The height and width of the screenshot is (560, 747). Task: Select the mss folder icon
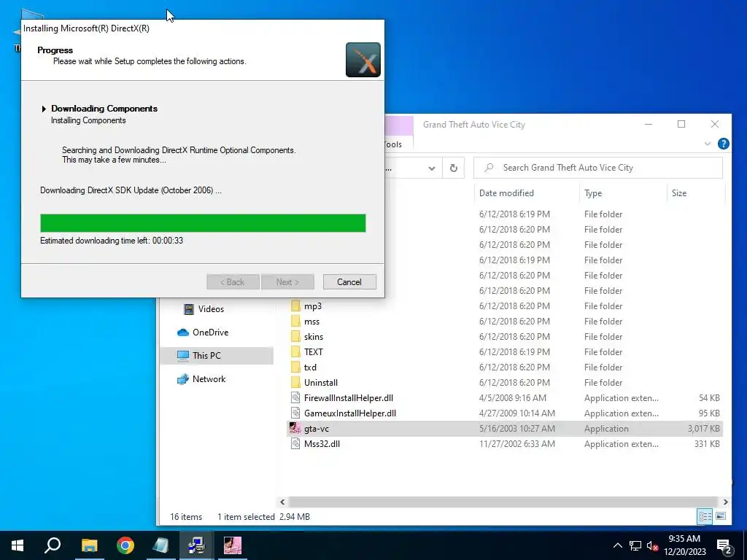(296, 322)
